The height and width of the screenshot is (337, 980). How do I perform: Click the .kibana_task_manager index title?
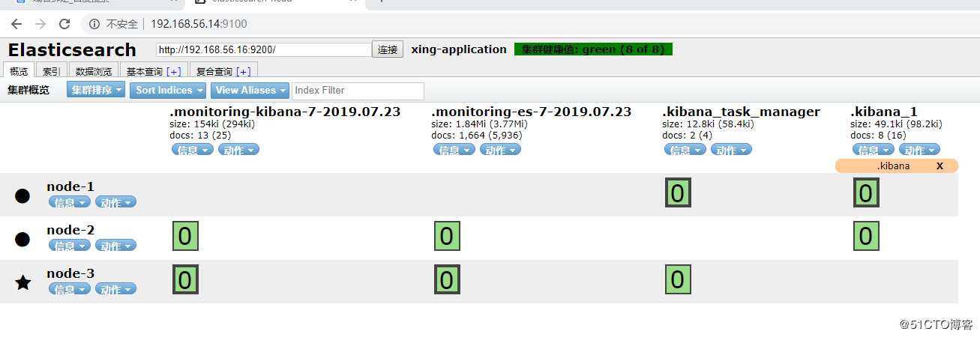(741, 112)
